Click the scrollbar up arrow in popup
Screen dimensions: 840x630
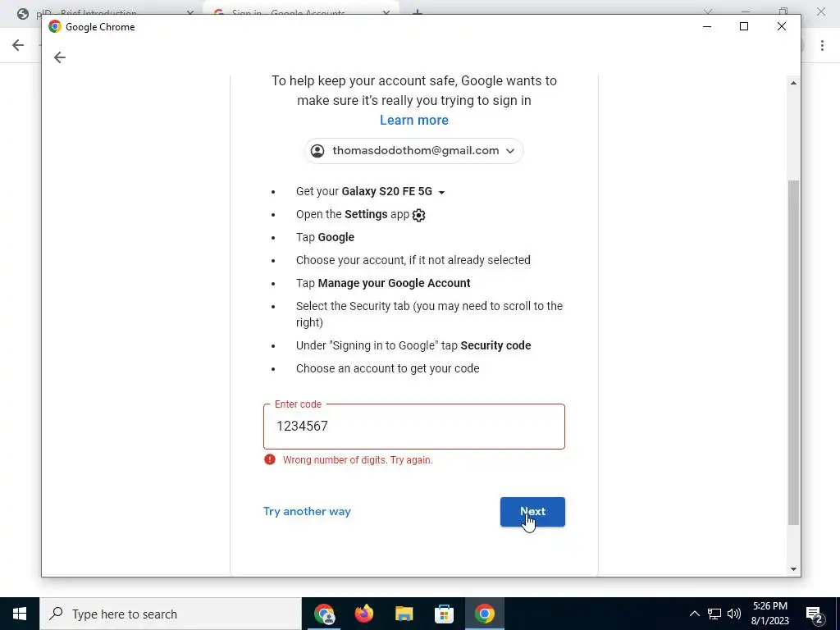793,83
